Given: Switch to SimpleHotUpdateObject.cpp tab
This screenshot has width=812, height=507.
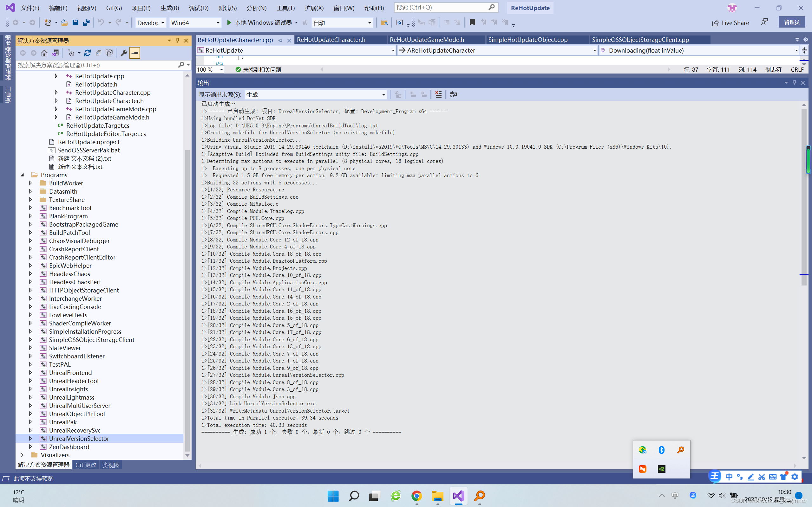Looking at the screenshot, I should (527, 40).
